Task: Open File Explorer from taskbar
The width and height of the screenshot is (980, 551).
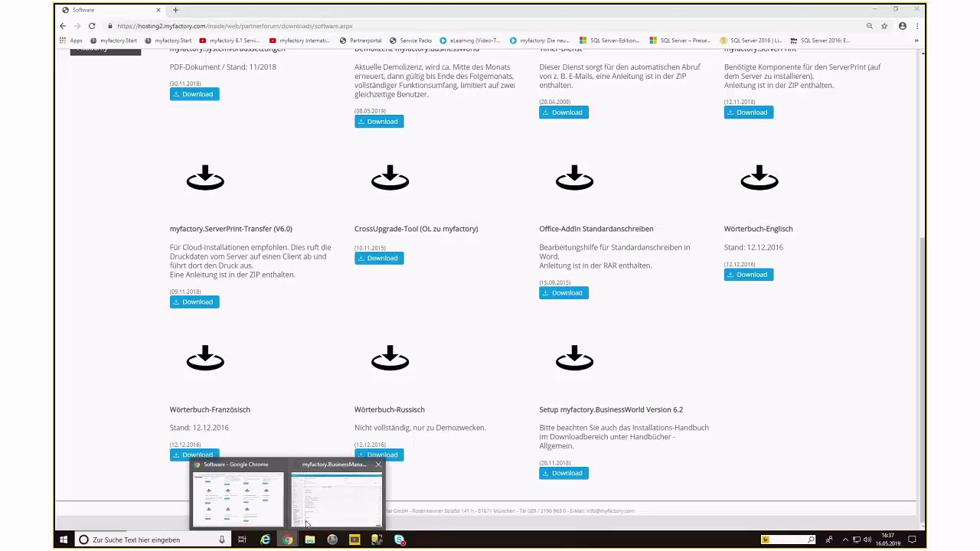Action: [x=309, y=540]
